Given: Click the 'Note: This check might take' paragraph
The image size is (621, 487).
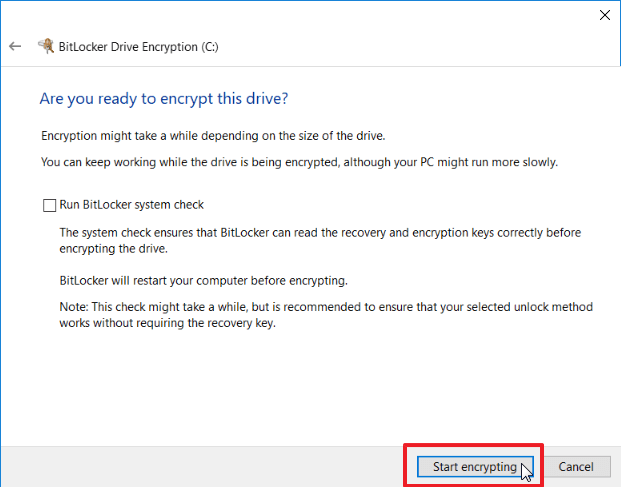Looking at the screenshot, I should (x=326, y=315).
